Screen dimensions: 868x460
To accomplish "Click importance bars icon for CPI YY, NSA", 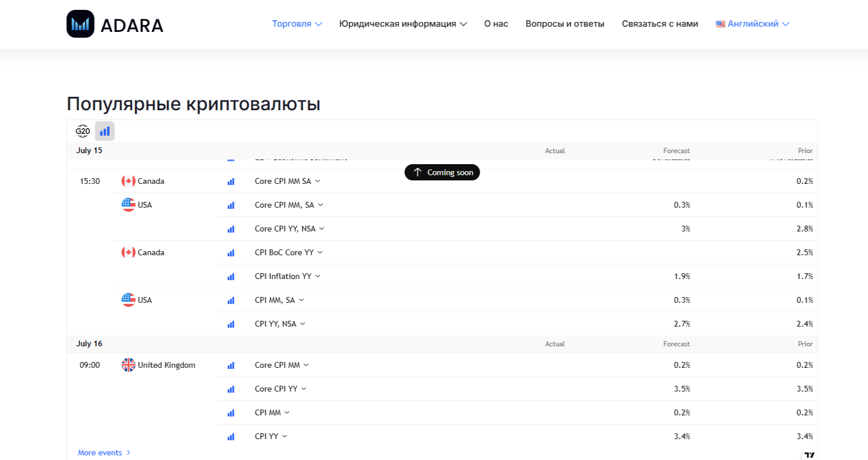I will click(231, 324).
